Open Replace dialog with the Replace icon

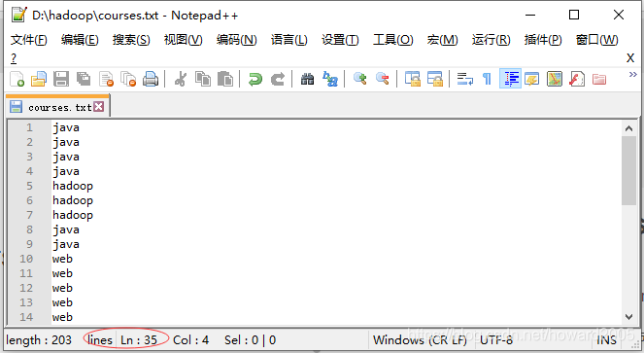click(x=330, y=79)
